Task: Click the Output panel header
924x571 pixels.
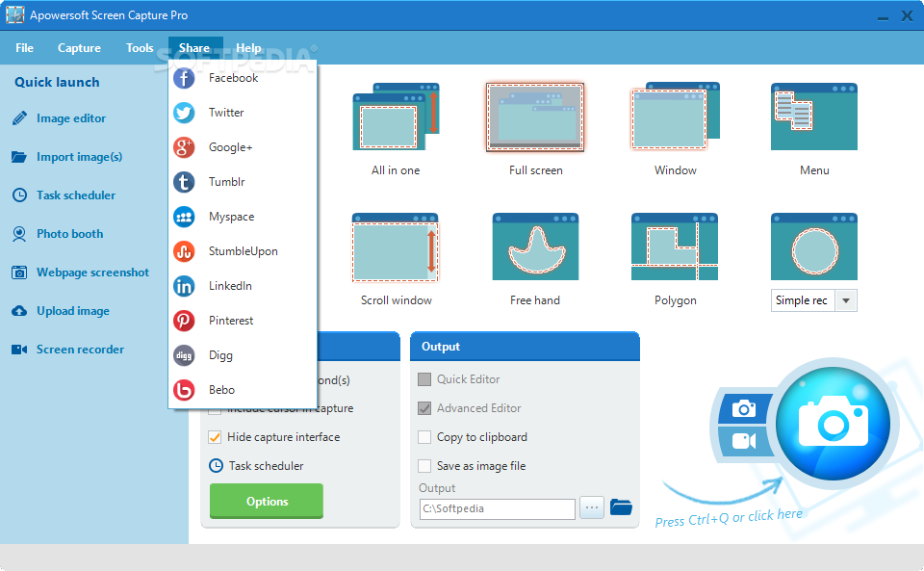Action: click(526, 347)
